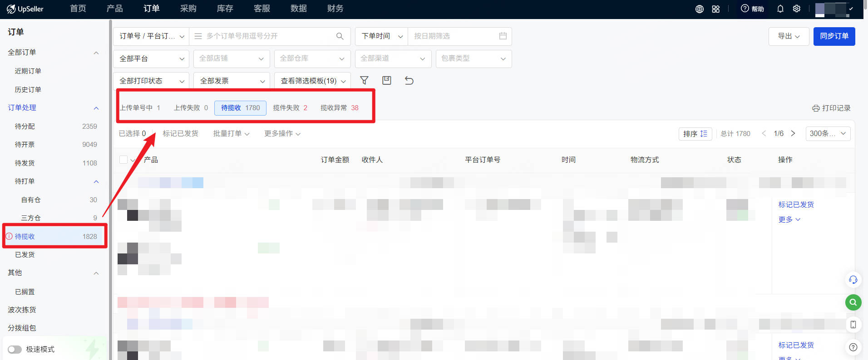868x360 pixels.
Task: Collapse 其他 sidebar section
Action: 96,273
